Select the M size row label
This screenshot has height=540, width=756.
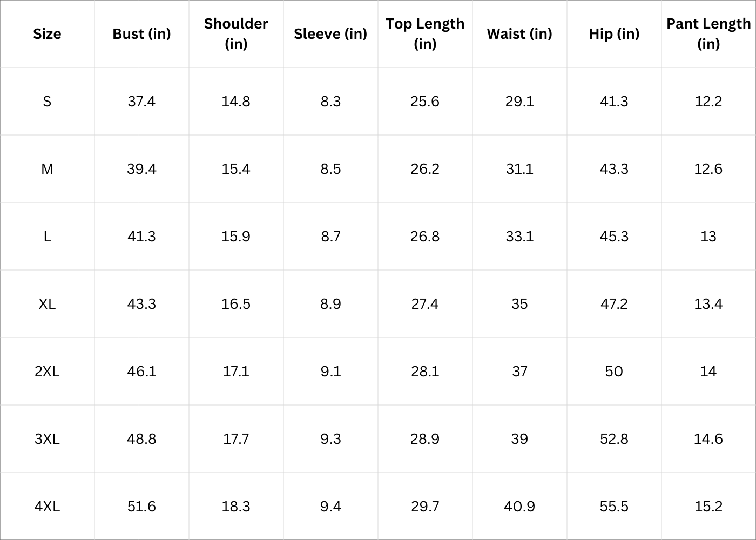point(47,169)
